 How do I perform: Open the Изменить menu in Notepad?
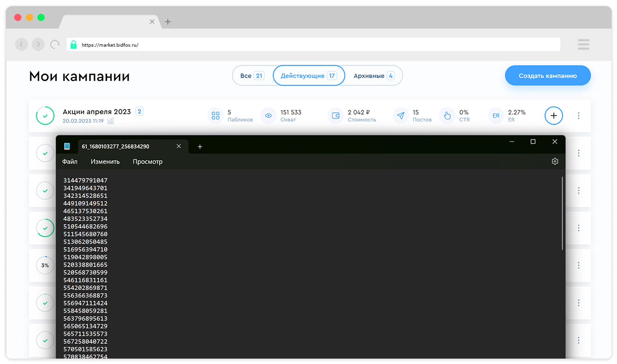[x=105, y=162]
